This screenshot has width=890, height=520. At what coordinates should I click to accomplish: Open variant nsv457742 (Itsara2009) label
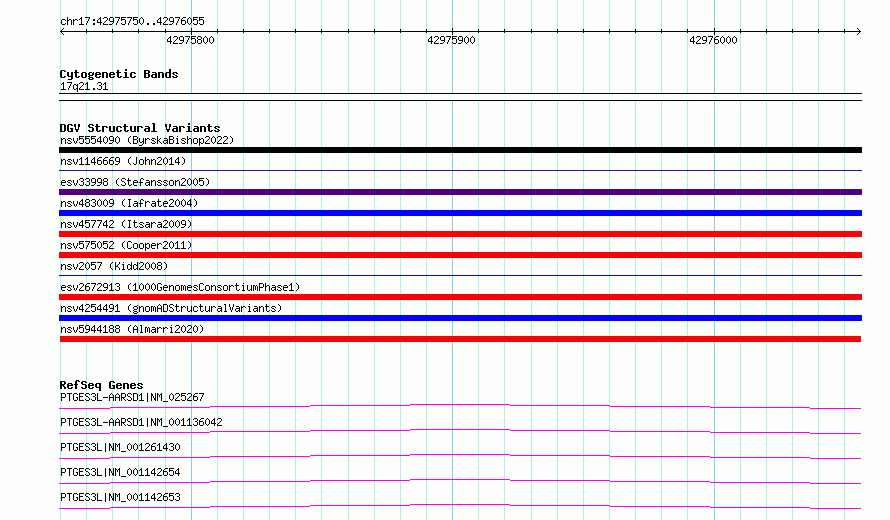[126, 224]
